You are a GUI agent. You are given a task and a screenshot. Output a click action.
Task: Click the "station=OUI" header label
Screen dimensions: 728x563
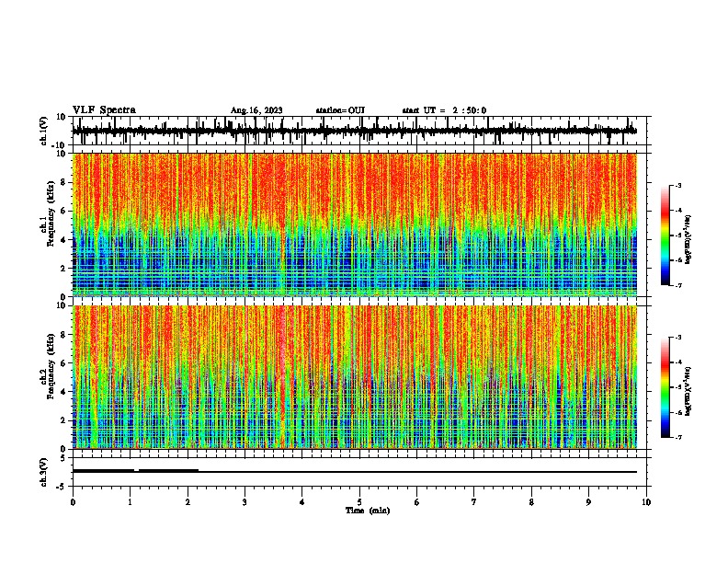click(x=340, y=110)
